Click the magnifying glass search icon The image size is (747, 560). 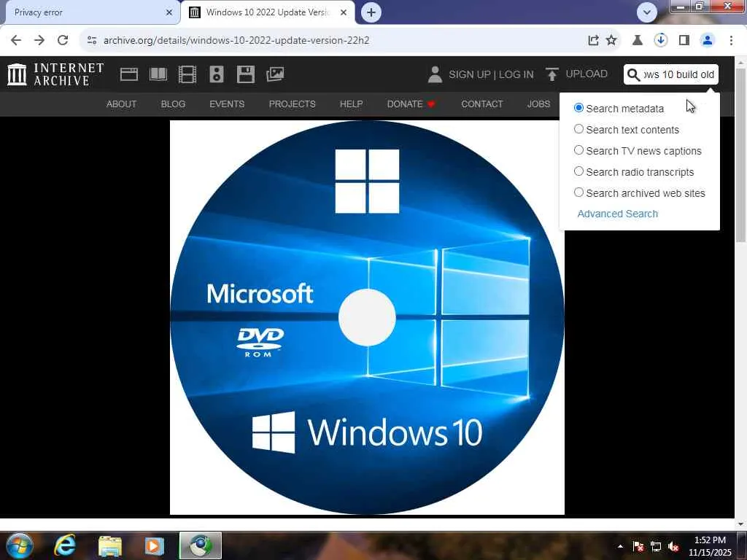[633, 75]
